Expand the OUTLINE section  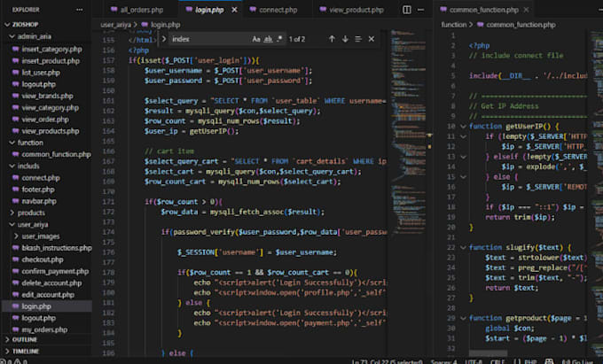tap(7, 339)
